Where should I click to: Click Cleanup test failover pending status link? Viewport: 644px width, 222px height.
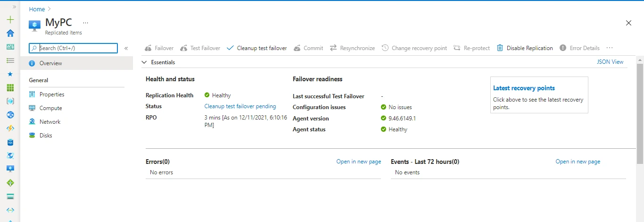[240, 106]
